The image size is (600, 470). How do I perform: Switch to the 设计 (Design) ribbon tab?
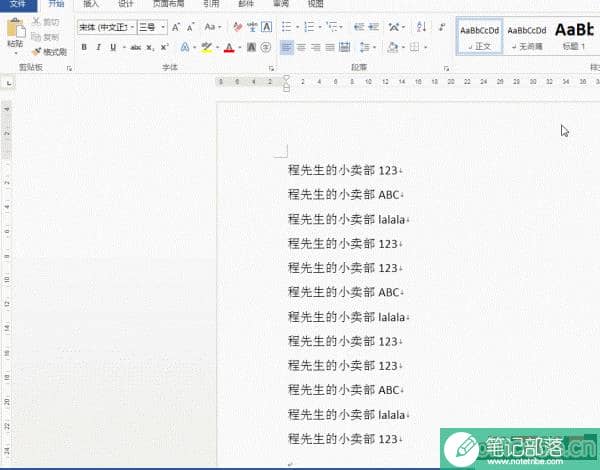(x=126, y=4)
